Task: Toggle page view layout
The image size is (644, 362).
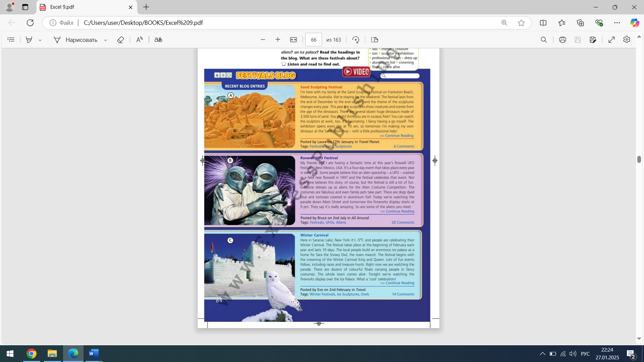Action: (x=375, y=40)
